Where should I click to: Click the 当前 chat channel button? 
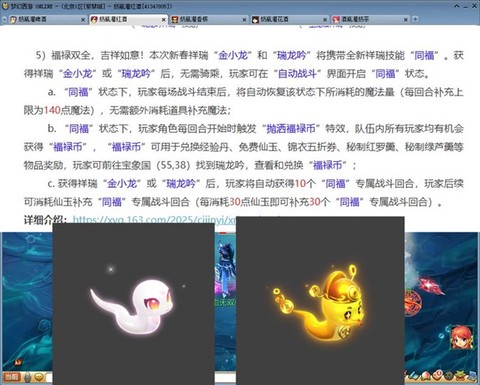12,377
